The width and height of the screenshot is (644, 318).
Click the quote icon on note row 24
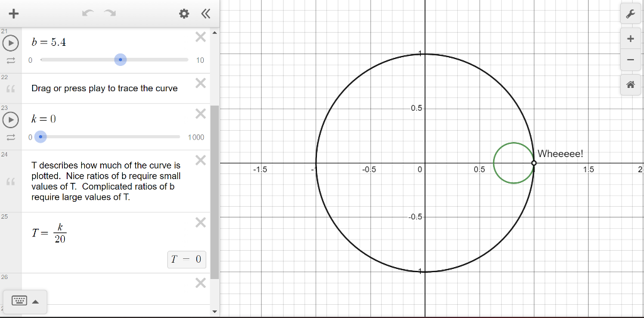tap(11, 182)
